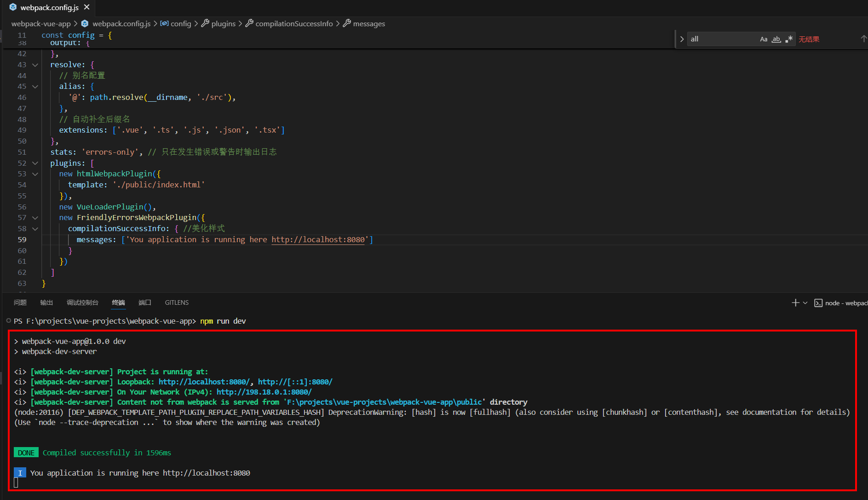Open http://[::1]:8080/ terminal link
This screenshot has height=500, width=868.
[295, 382]
